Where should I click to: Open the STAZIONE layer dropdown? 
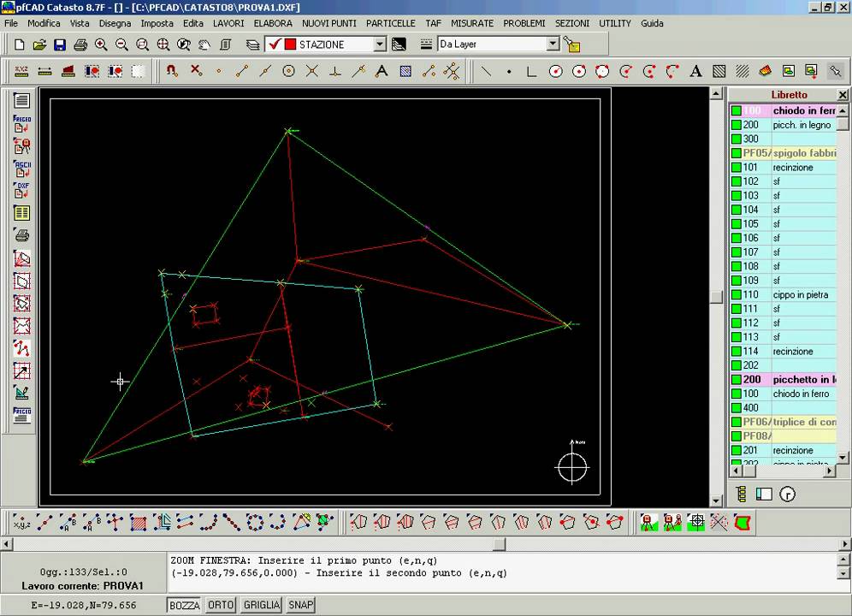[x=380, y=44]
